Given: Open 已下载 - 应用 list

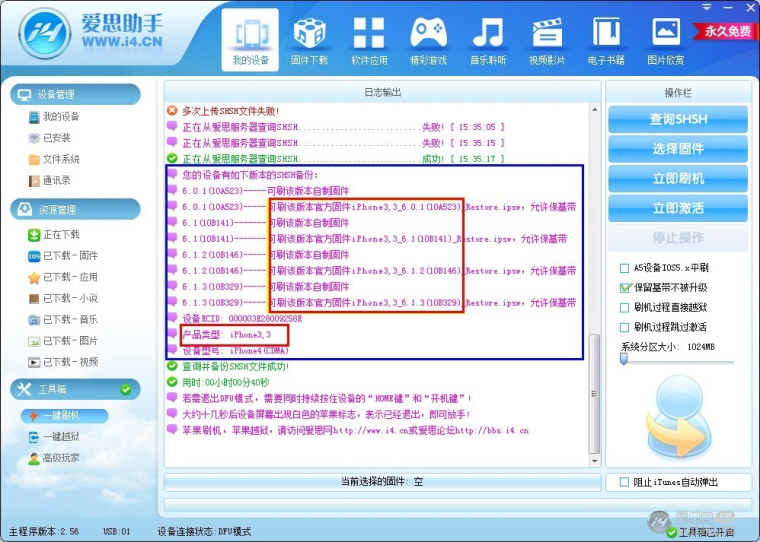Looking at the screenshot, I should (x=63, y=277).
